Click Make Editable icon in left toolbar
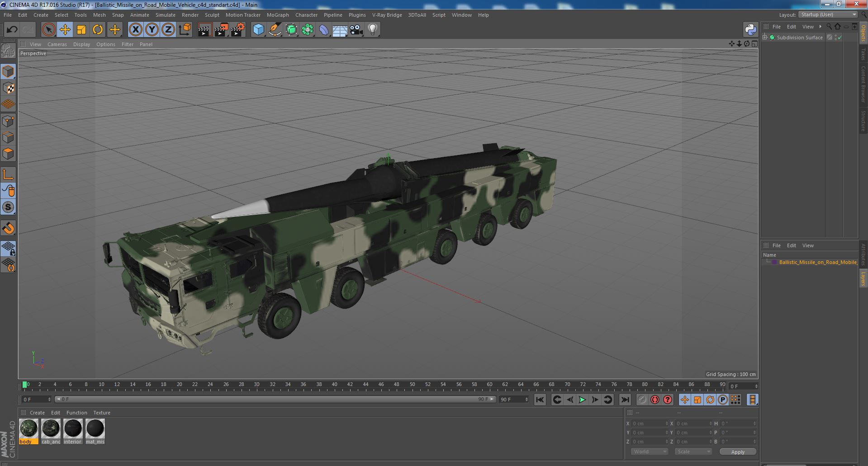868x466 pixels. pyautogui.click(x=8, y=51)
